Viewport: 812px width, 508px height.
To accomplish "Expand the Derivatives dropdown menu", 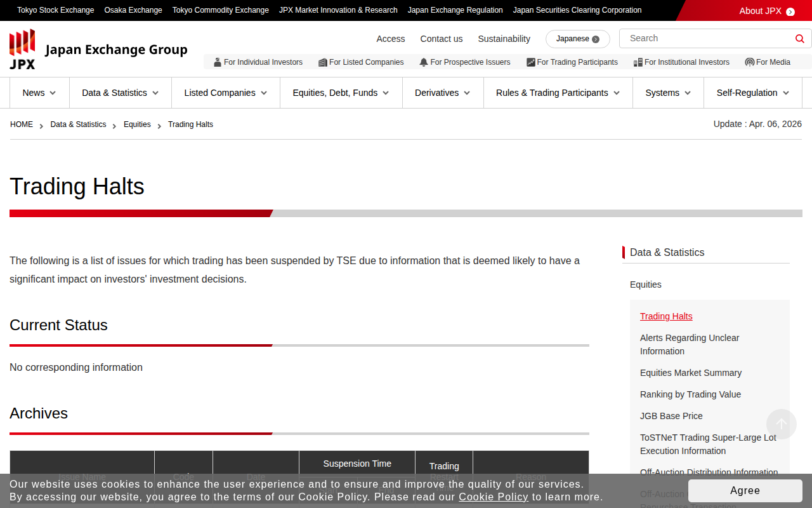I will 443,93.
